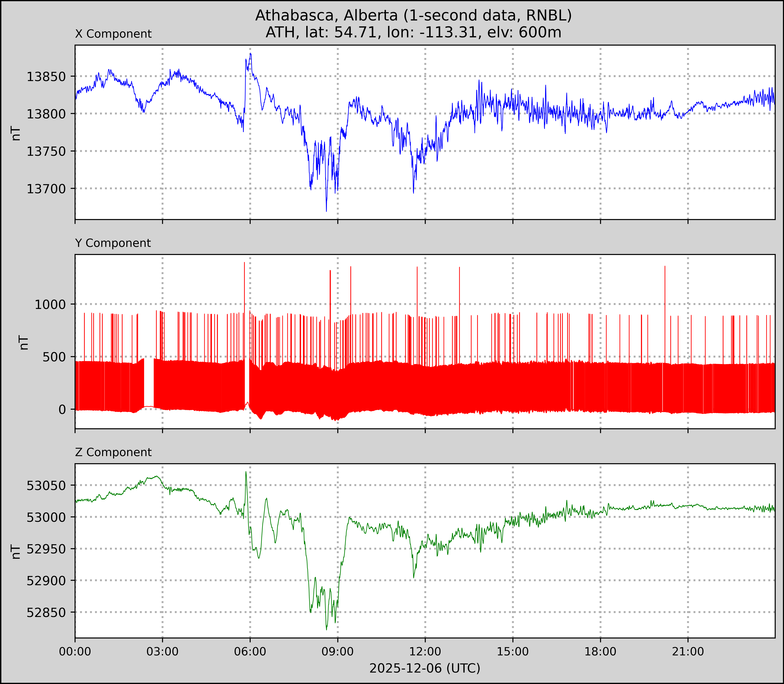Click the Y Component panel label
The image size is (784, 684).
coord(113,243)
